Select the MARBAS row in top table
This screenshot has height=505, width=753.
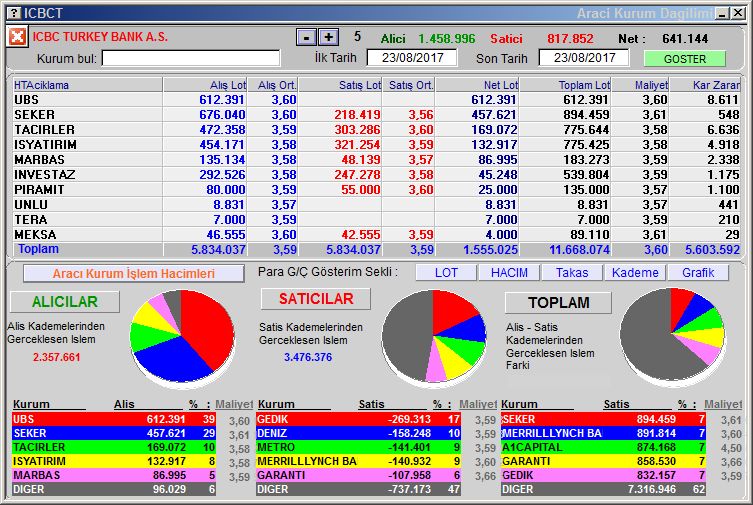[376, 159]
